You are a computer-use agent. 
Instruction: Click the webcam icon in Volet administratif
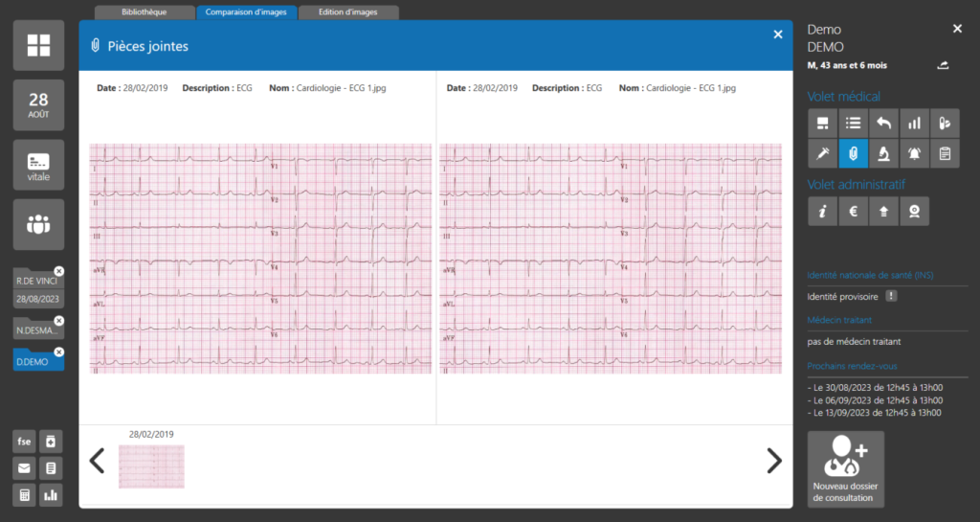tap(914, 211)
